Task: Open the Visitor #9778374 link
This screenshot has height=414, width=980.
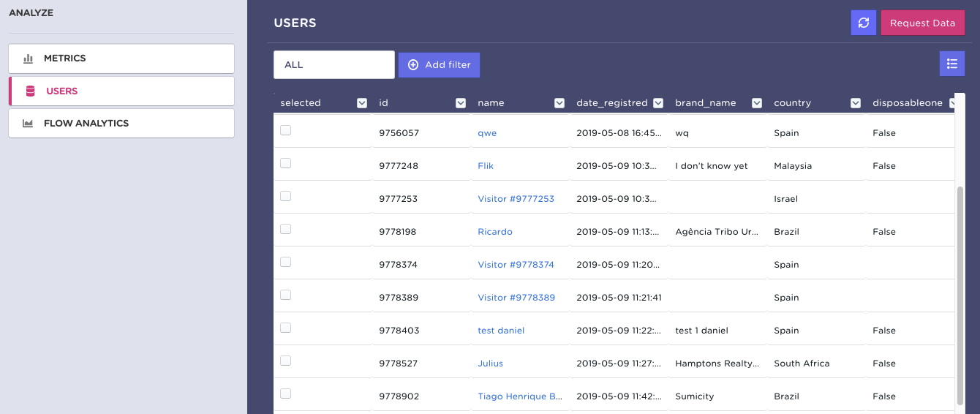Action: 516,265
